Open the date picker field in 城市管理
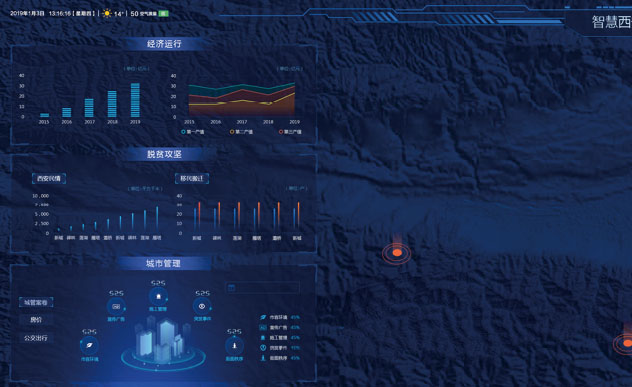Screen dimensions: 632x387 (262, 287)
